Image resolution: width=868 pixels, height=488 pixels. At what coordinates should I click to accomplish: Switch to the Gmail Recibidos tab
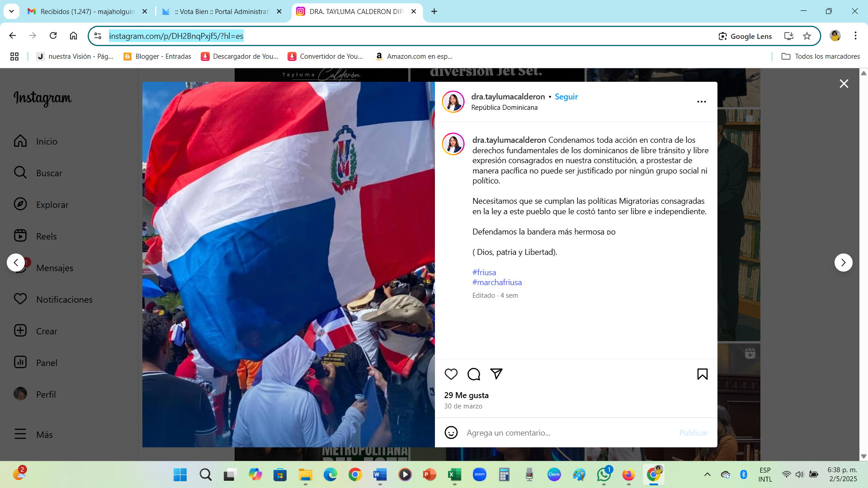[x=87, y=11]
